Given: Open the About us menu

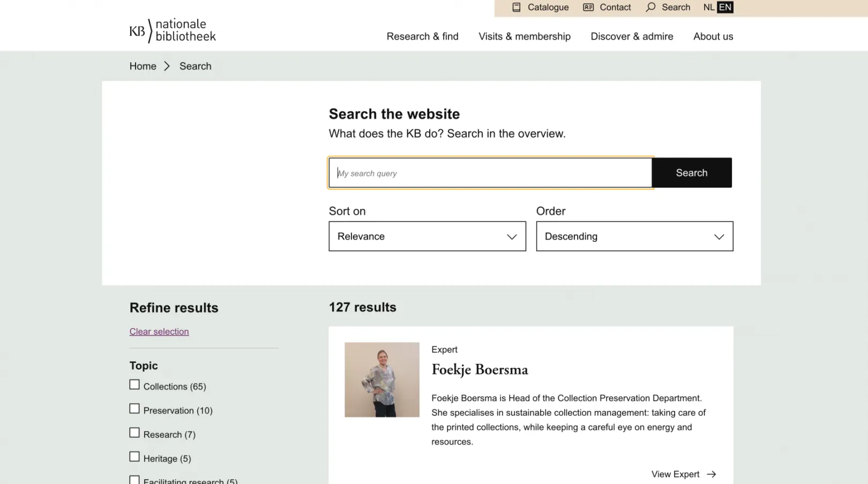Looking at the screenshot, I should pos(713,36).
